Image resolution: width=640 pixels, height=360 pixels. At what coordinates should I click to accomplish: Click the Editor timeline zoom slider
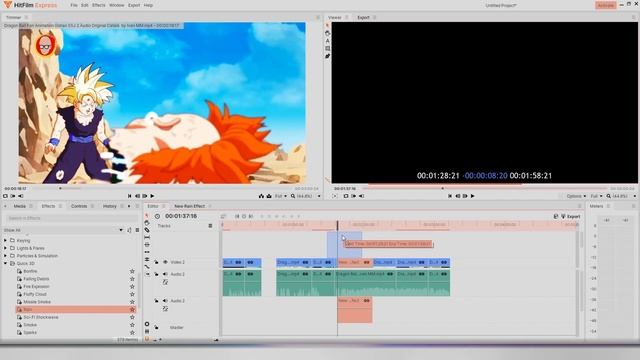216,340
